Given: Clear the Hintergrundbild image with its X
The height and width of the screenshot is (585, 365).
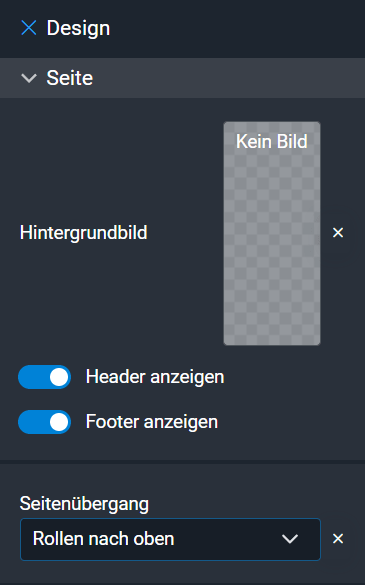Looking at the screenshot, I should (x=338, y=232).
